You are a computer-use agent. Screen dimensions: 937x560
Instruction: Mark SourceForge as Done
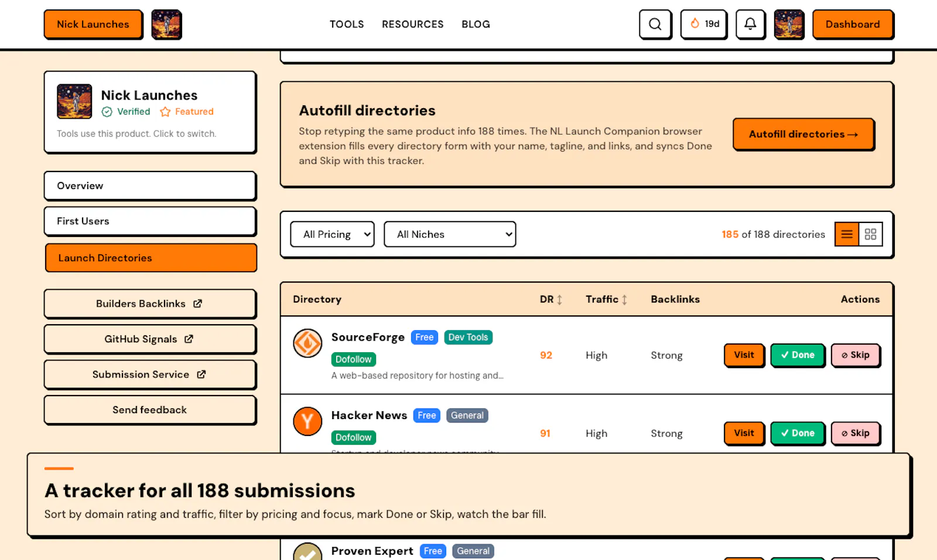click(798, 355)
